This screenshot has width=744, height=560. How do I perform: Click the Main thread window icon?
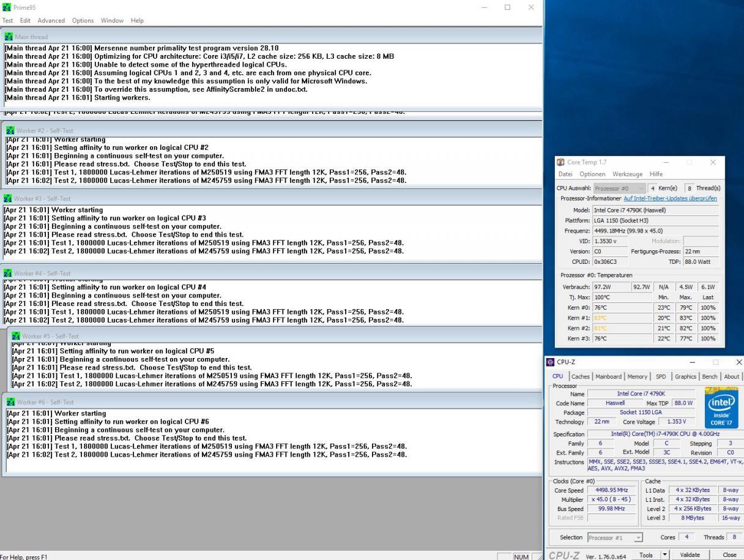(8, 37)
